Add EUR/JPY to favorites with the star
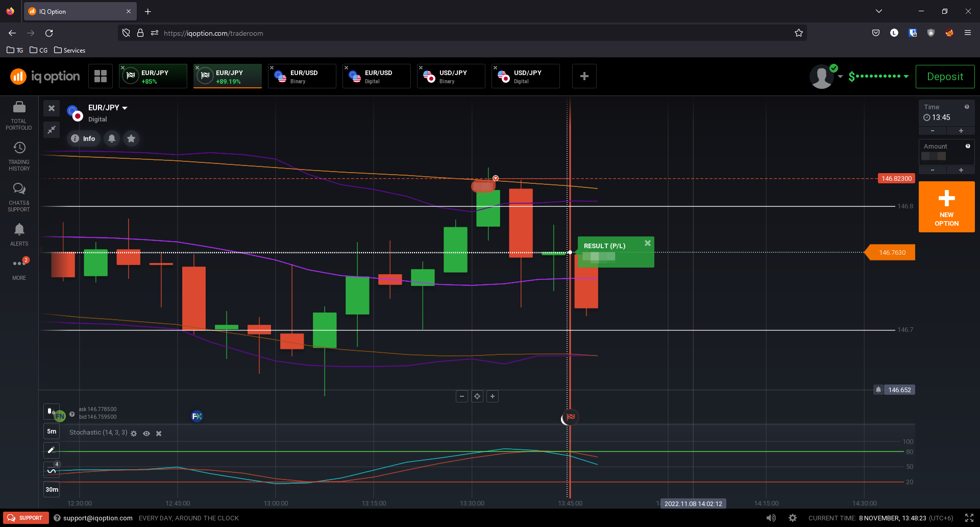This screenshot has width=980, height=527. pos(131,138)
